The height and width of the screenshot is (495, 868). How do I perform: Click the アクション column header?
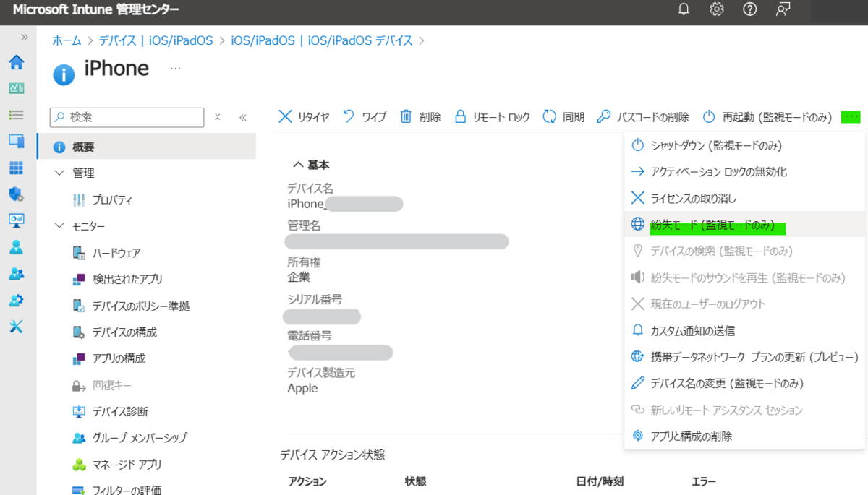[x=307, y=481]
